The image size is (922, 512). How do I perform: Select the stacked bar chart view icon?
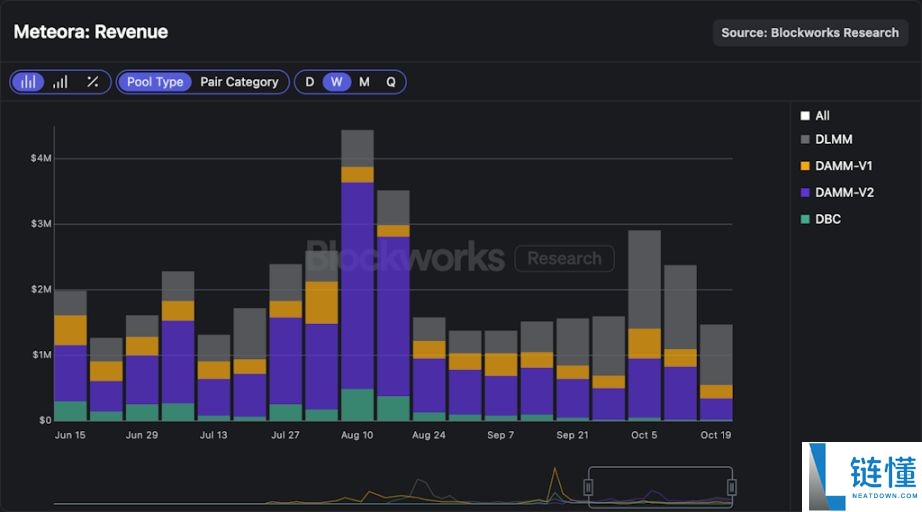28,82
